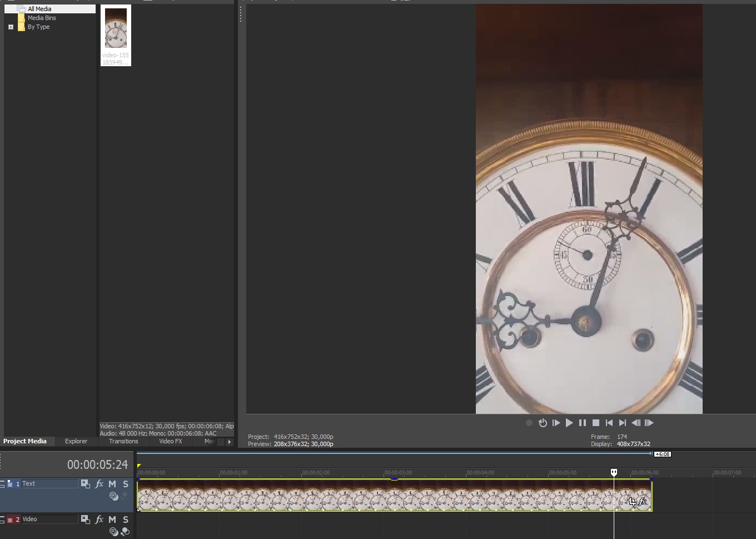Image resolution: width=756 pixels, height=539 pixels.
Task: Open Track Motion for the Video track
Action: tap(85, 520)
